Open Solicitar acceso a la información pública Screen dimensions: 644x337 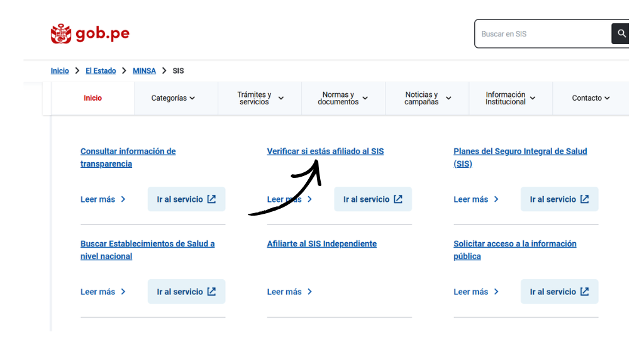(514, 250)
